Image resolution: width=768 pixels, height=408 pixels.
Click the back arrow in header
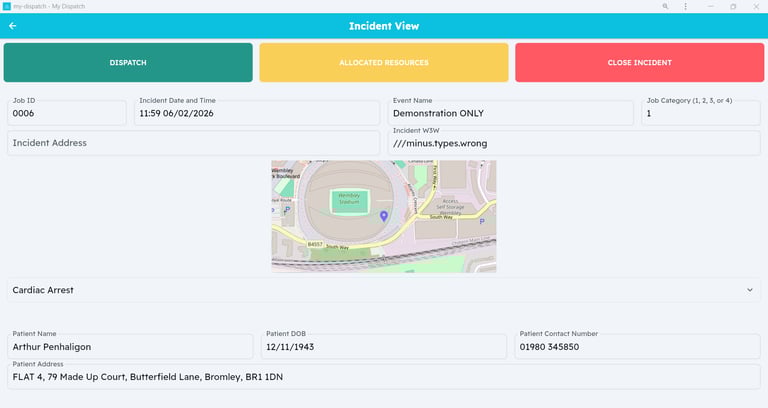(x=13, y=26)
